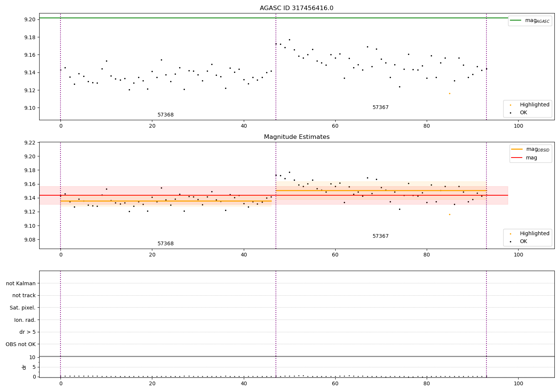Select the mag OBSID legend label
The width and height of the screenshot is (560, 392).
coord(538,149)
